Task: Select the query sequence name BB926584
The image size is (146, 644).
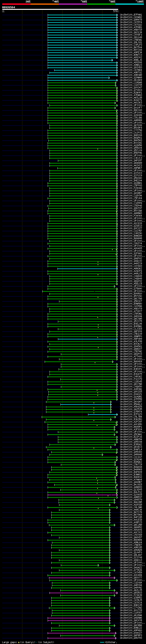Action: click(8, 8)
